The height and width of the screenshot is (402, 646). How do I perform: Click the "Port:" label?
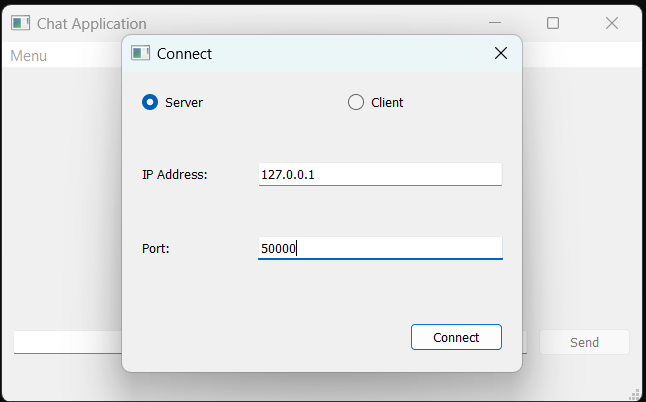click(x=156, y=248)
